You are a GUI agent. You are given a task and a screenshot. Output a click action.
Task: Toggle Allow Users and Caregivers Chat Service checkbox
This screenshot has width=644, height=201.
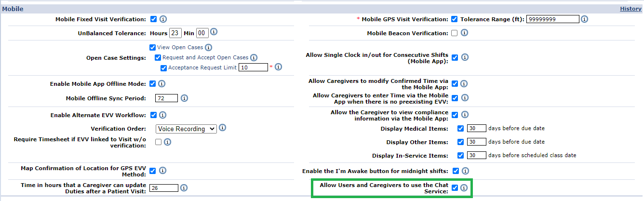[455, 188]
